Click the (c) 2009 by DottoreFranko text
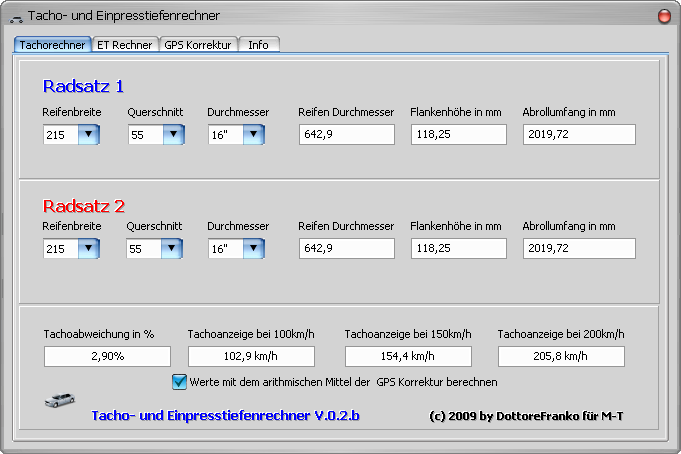Viewport: 681px width, 454px height. click(x=526, y=416)
